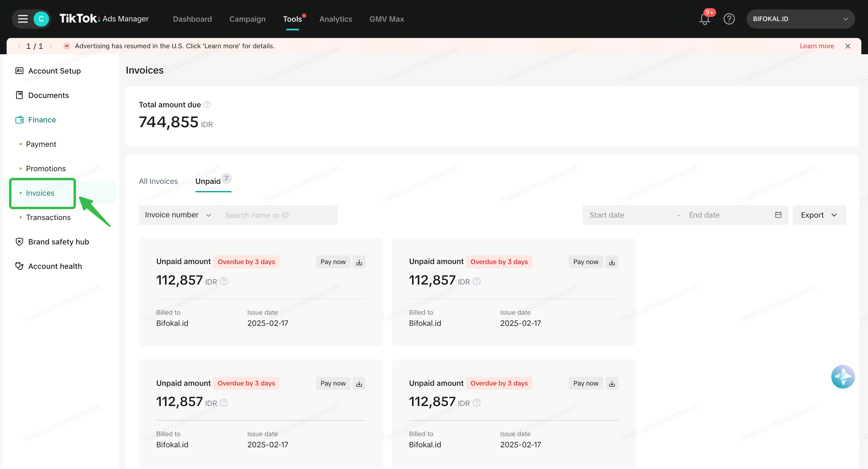Expand the BIFOKAL.ID account dropdown

[x=800, y=19]
